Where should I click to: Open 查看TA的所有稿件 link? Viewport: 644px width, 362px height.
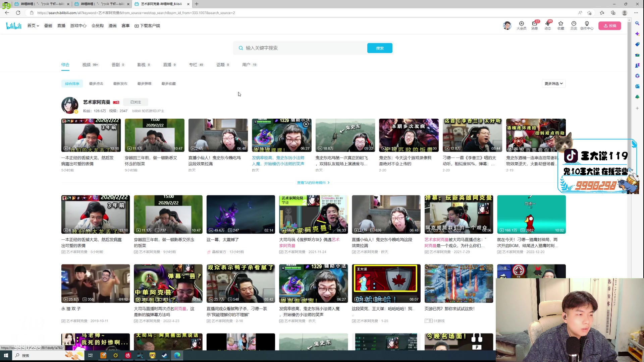313,183
